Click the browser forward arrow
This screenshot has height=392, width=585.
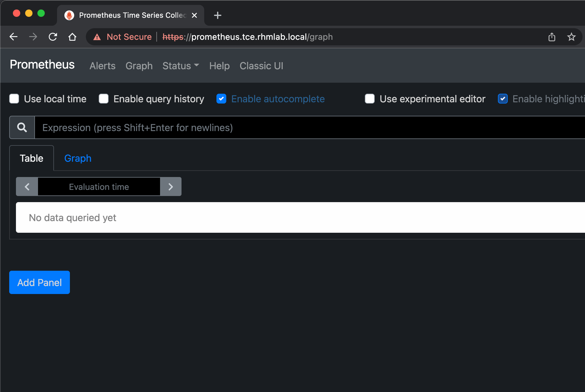[x=33, y=37]
